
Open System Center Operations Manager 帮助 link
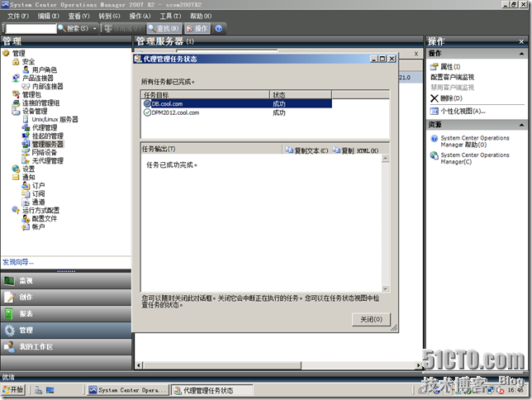click(x=475, y=141)
